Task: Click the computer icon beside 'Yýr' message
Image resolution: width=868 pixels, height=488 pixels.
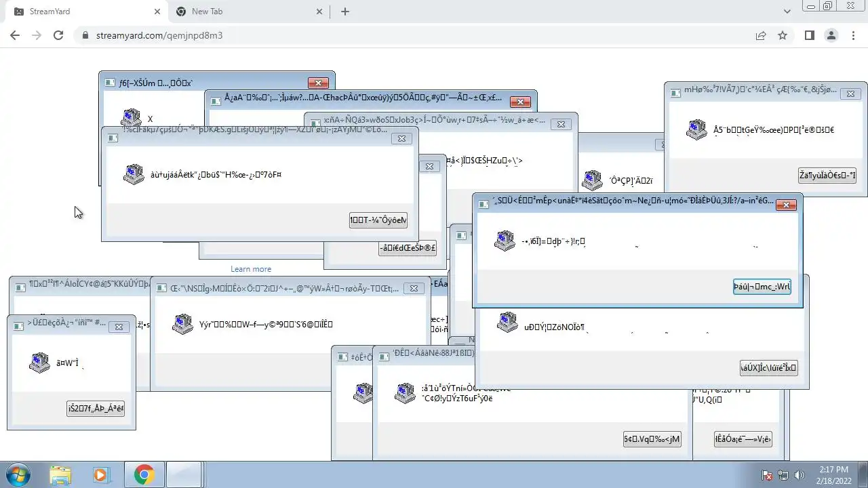Action: [182, 324]
